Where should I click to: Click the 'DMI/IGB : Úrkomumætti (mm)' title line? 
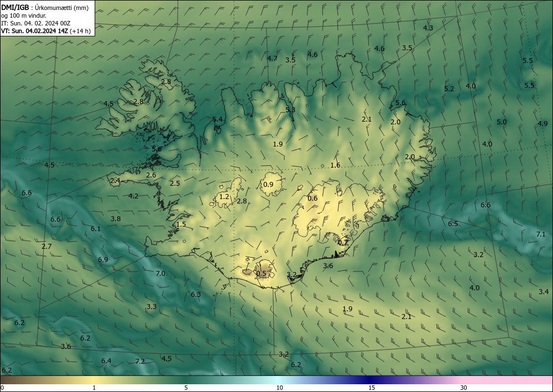pyautogui.click(x=45, y=8)
